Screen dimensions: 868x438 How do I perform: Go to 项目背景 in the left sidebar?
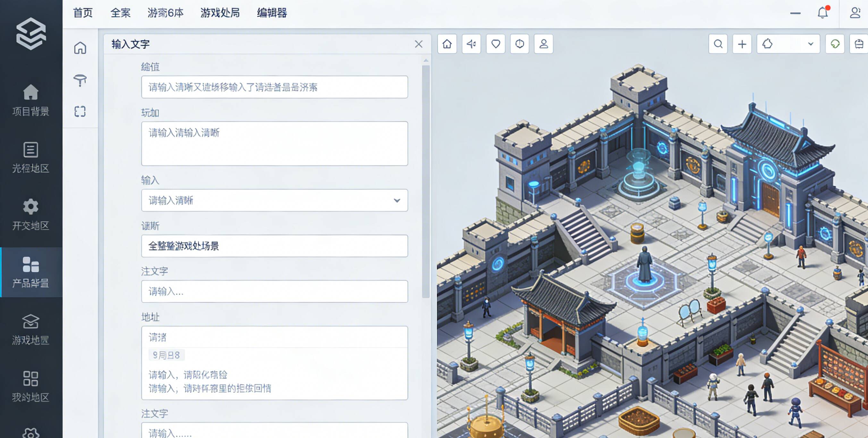click(31, 100)
